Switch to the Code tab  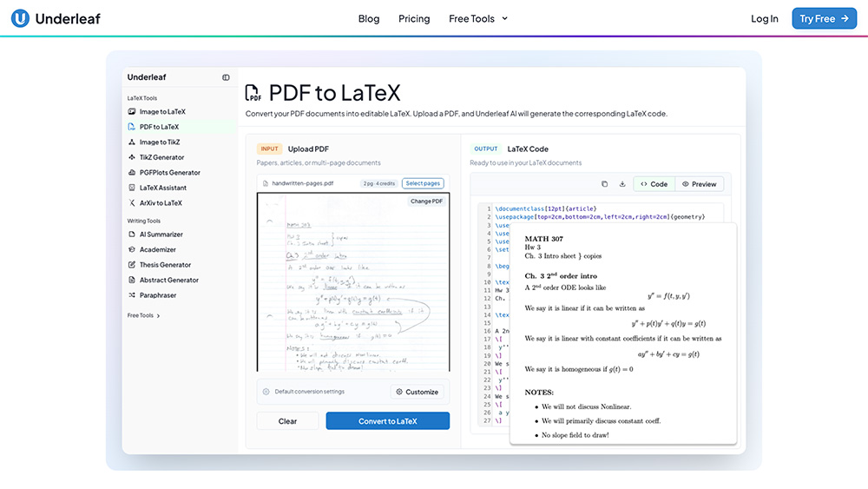point(654,184)
